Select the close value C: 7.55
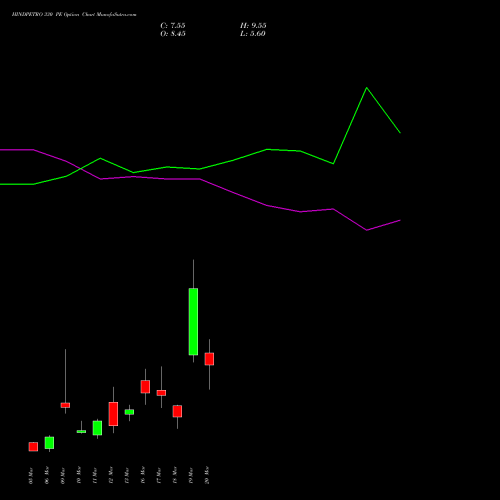The height and width of the screenshot is (500, 500). [x=173, y=26]
